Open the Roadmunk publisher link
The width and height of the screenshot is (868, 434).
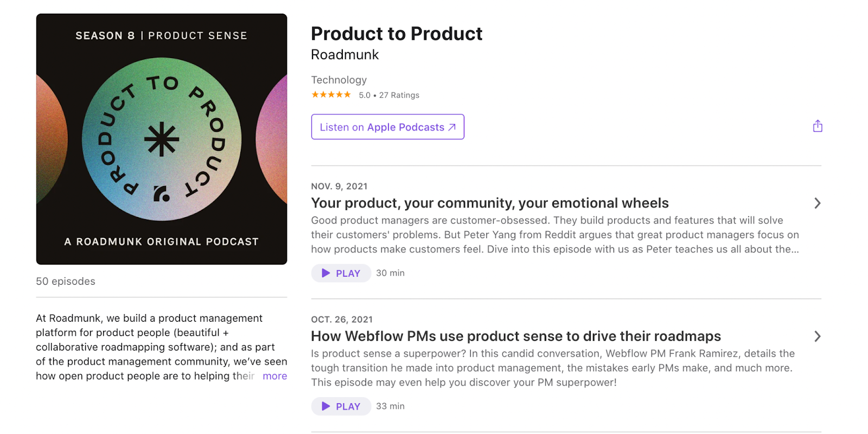coord(344,55)
